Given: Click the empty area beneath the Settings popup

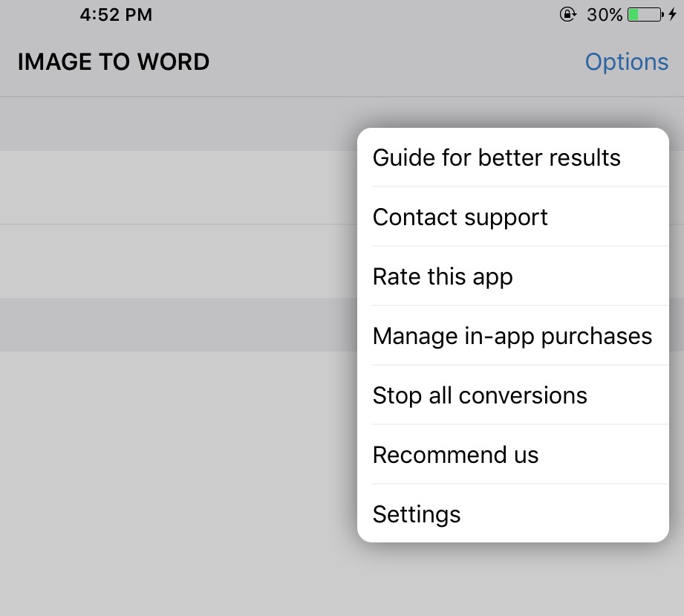Looking at the screenshot, I should click(x=512, y=583).
